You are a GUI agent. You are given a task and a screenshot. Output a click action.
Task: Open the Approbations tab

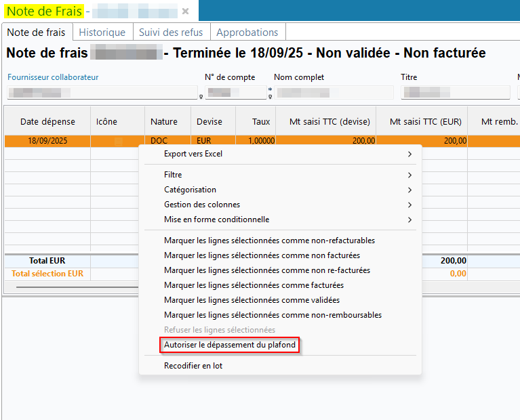click(x=247, y=32)
